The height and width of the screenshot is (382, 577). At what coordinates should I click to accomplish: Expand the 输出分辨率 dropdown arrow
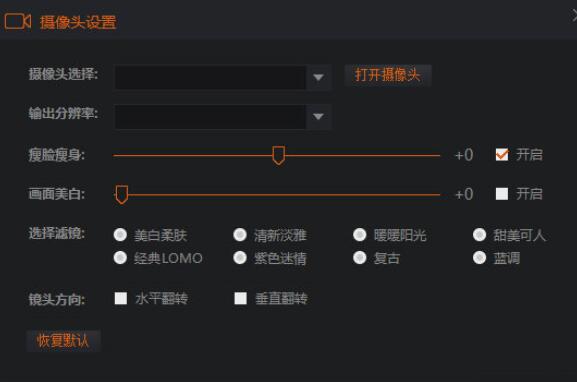(318, 117)
